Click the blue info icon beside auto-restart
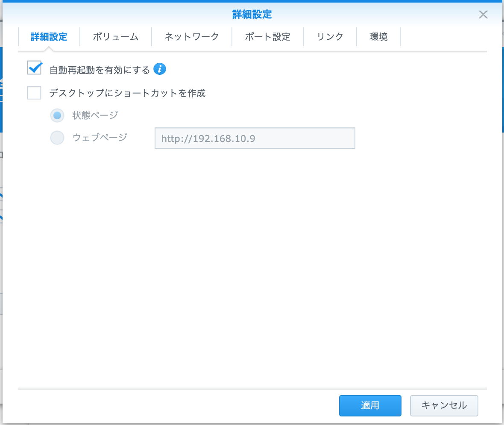 coord(160,68)
